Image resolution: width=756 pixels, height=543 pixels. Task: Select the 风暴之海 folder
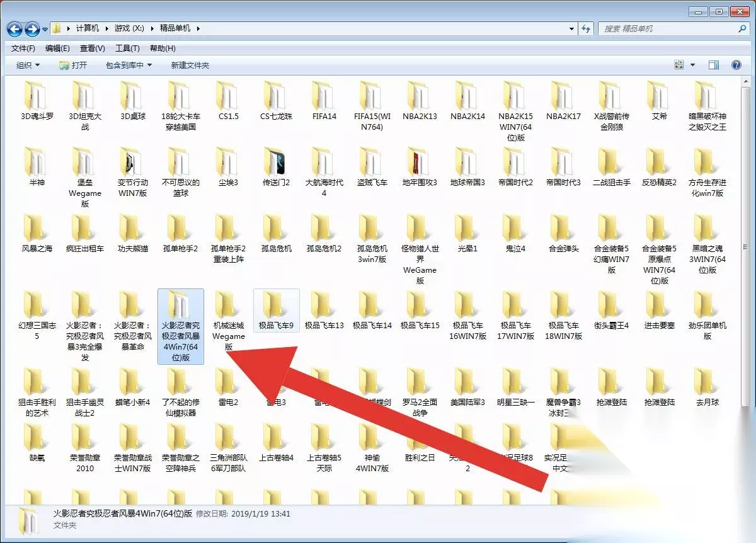pos(37,233)
